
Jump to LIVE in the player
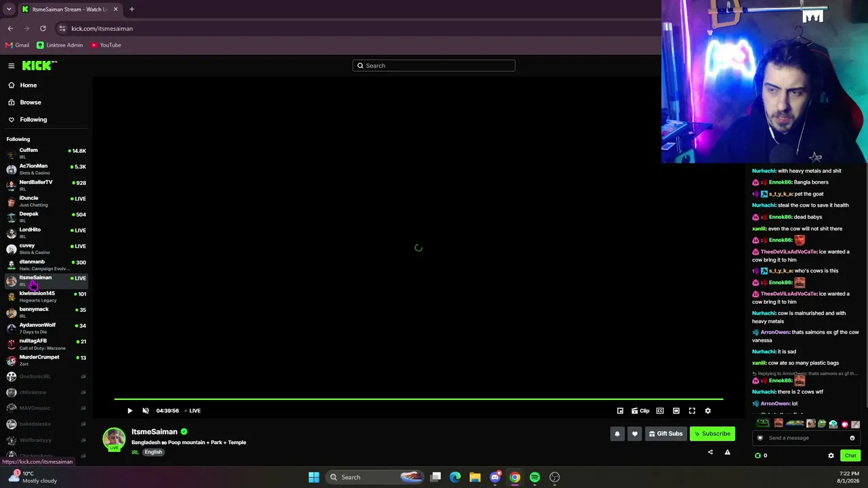193,411
